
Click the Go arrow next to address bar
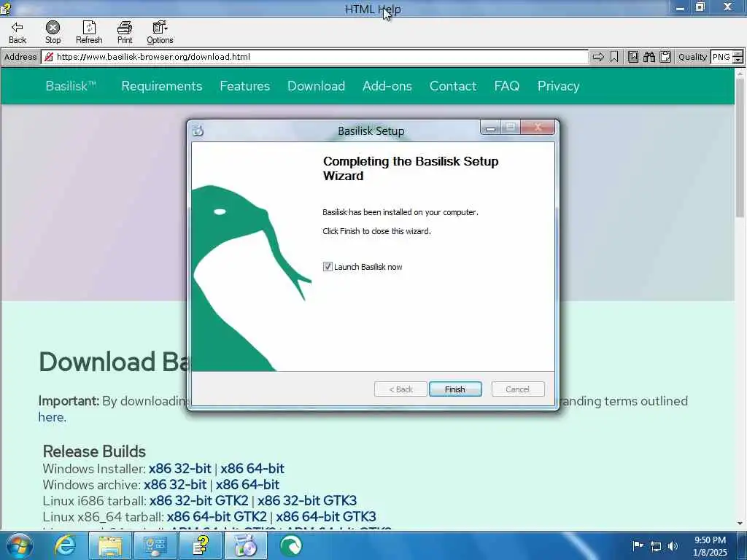pyautogui.click(x=598, y=57)
